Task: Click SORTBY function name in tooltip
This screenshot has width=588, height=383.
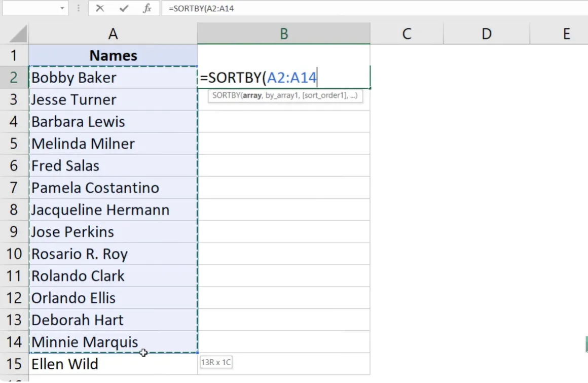Action: point(226,95)
